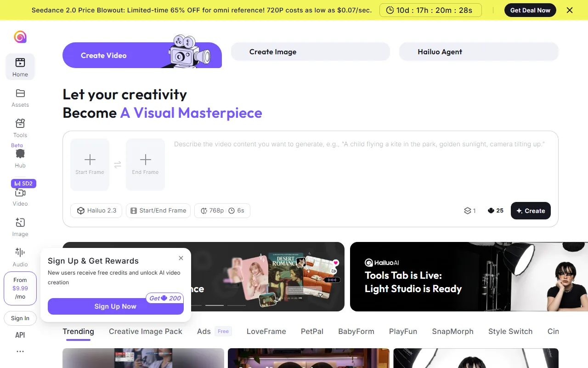
Task: Select the Video sidebar icon
Action: [x=20, y=192]
